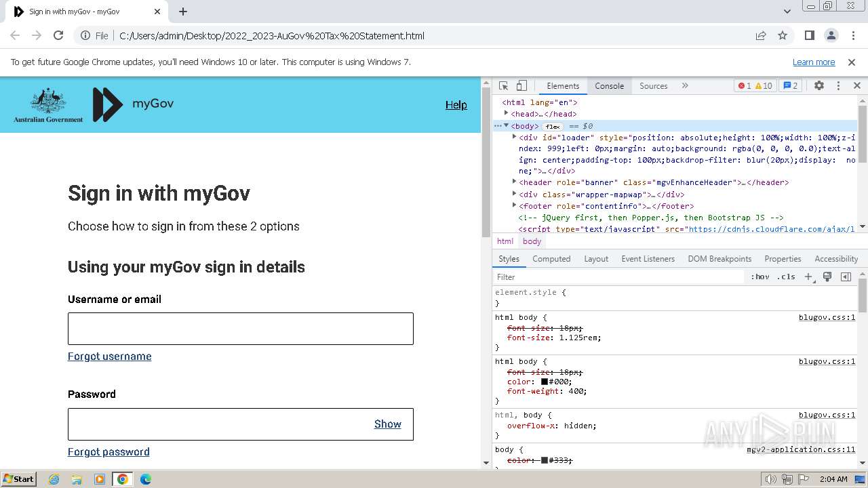Toggle the :hov element state button
This screenshot has width=868, height=488.
coord(760,277)
